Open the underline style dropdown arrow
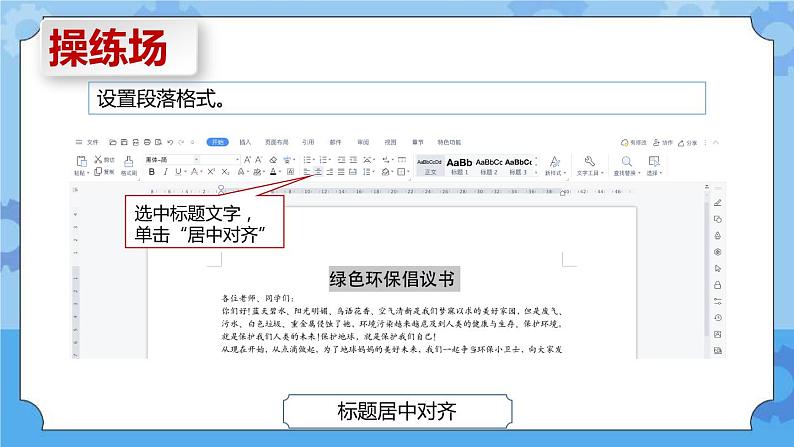794x447 pixels. click(x=185, y=172)
